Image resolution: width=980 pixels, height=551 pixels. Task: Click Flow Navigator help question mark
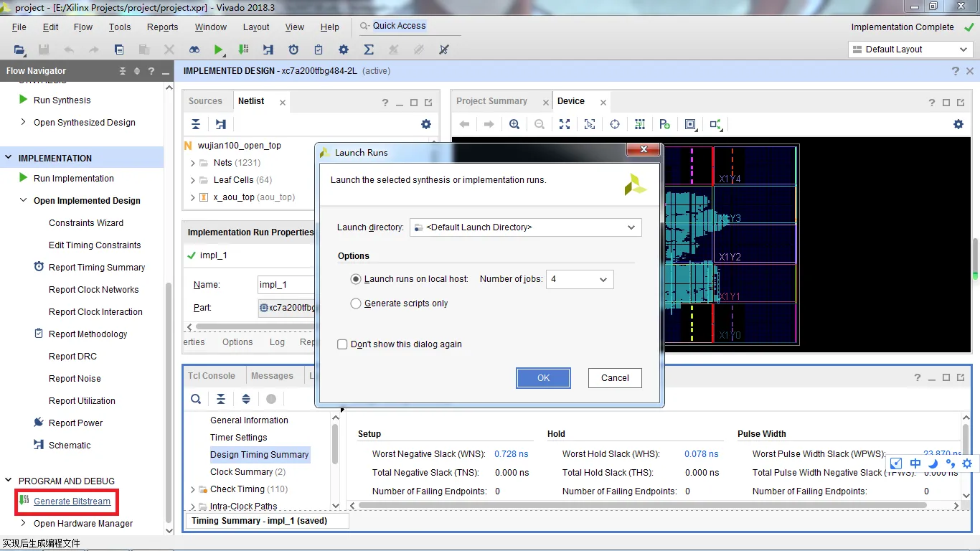[151, 71]
